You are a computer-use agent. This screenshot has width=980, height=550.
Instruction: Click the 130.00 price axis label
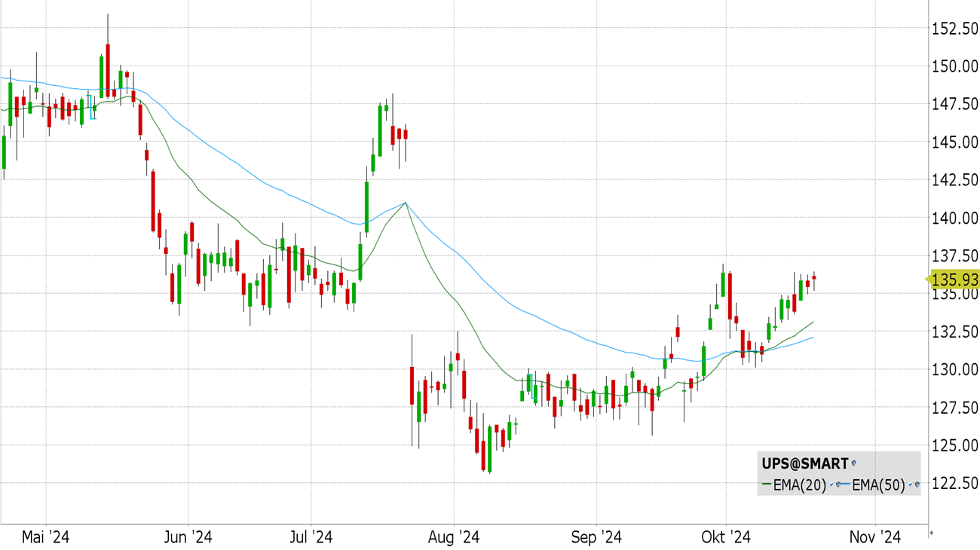pyautogui.click(x=955, y=369)
